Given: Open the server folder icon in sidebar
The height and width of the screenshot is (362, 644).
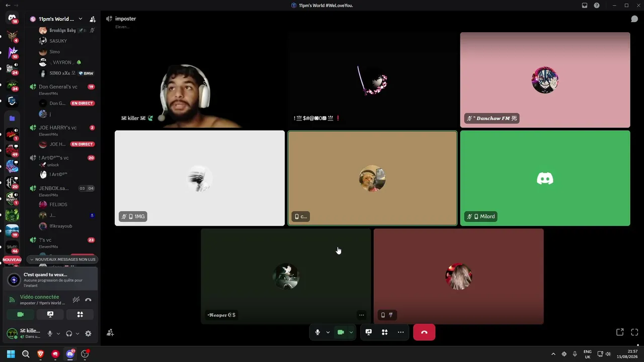Looking at the screenshot, I should pyautogui.click(x=12, y=118).
